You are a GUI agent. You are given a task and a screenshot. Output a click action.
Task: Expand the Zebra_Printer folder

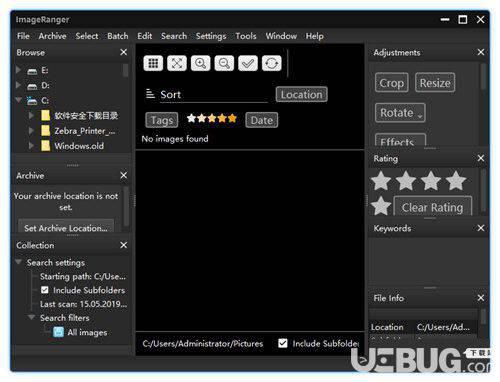(x=31, y=130)
